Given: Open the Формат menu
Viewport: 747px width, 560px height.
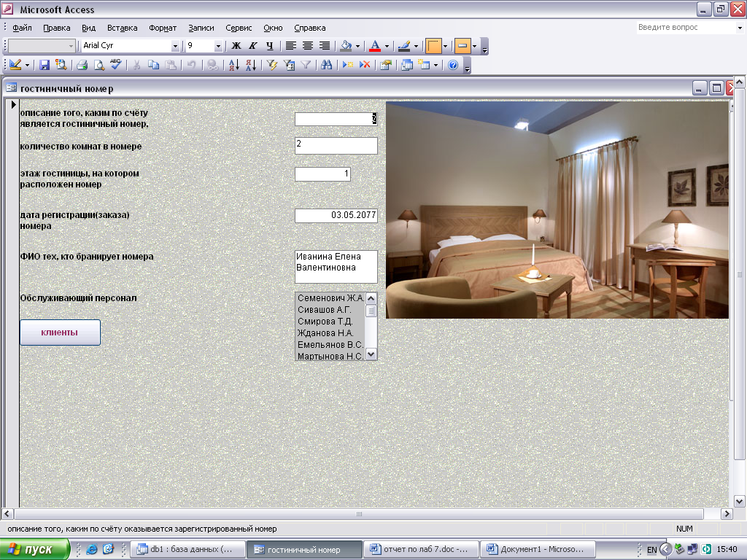Looking at the screenshot, I should point(163,28).
